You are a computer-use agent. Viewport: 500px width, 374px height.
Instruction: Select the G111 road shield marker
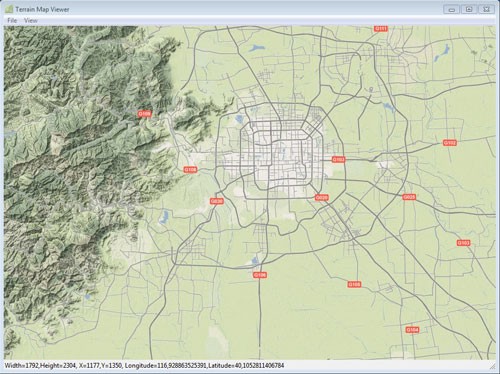tap(380, 29)
